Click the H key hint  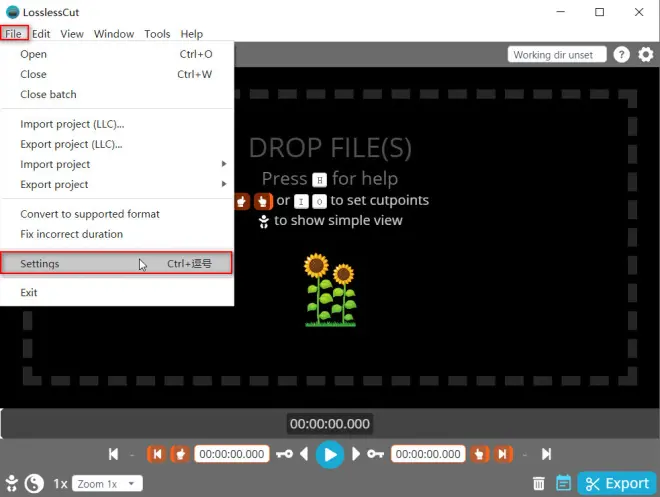point(319,180)
